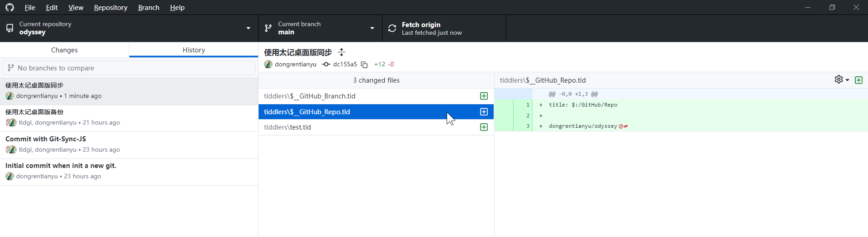This screenshot has height=237, width=868.
Task: Click added-file icon for GitHub_Branch.tid
Action: click(484, 96)
